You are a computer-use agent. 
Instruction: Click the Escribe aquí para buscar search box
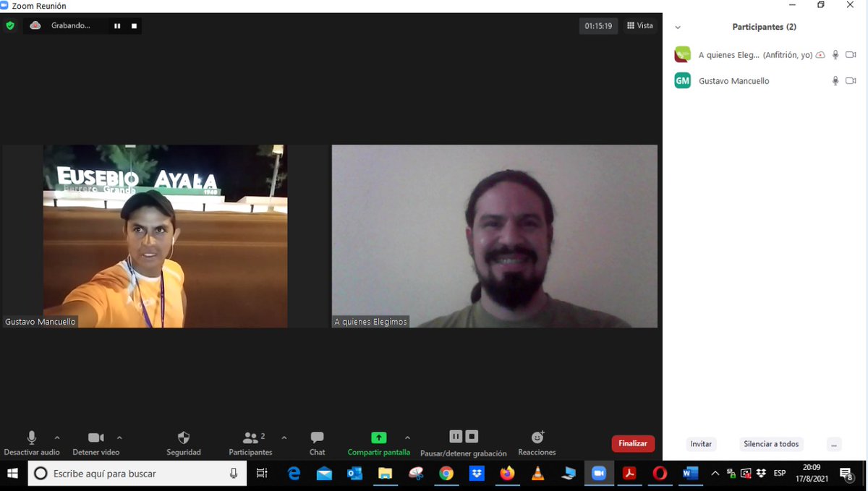click(x=137, y=473)
